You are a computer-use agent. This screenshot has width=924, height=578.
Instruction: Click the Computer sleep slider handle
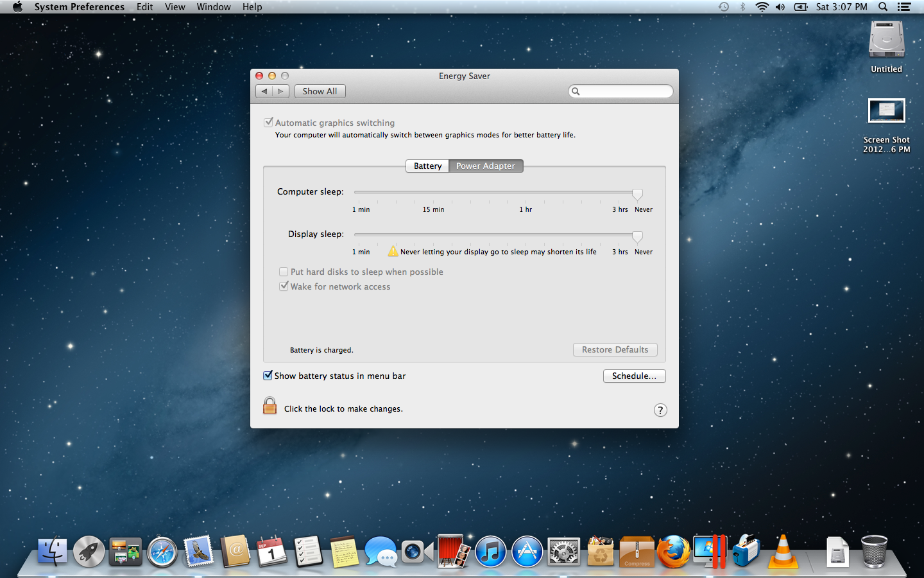tap(637, 193)
